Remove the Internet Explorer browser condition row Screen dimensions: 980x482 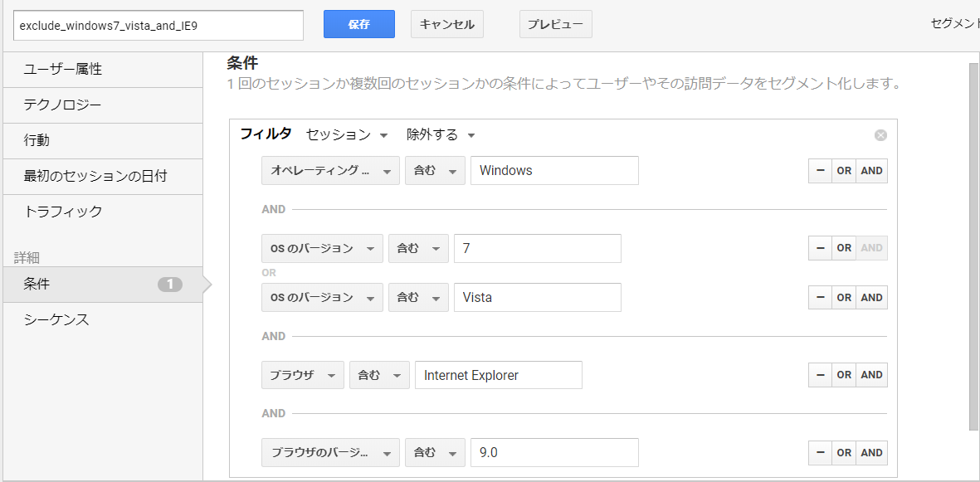coord(820,375)
